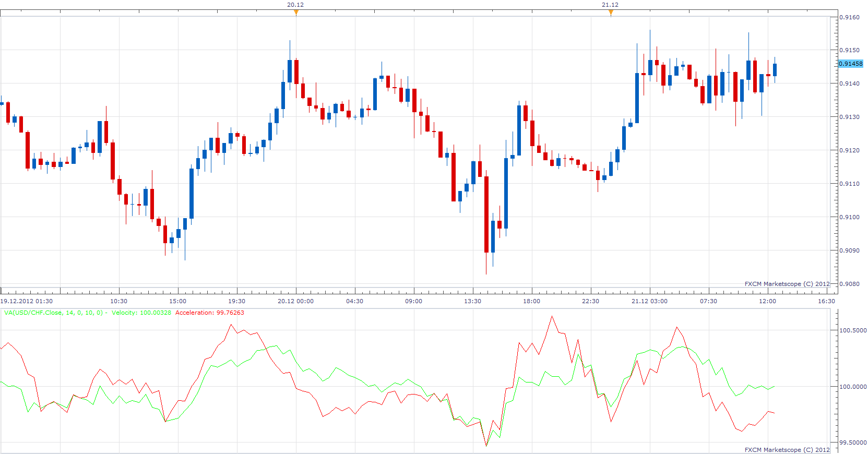Click the 07:30 time axis label
868x454 pixels.
709,301
